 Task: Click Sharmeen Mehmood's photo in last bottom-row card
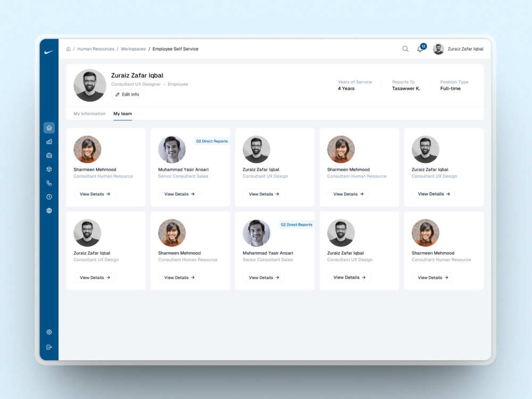pos(426,233)
